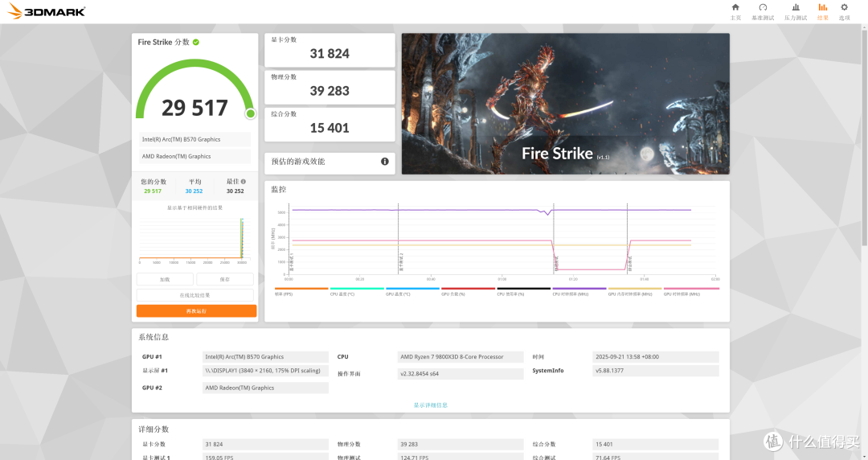This screenshot has height=460, width=868.
Task: Click the 2025-09-21 13:58 time field
Action: (656, 357)
